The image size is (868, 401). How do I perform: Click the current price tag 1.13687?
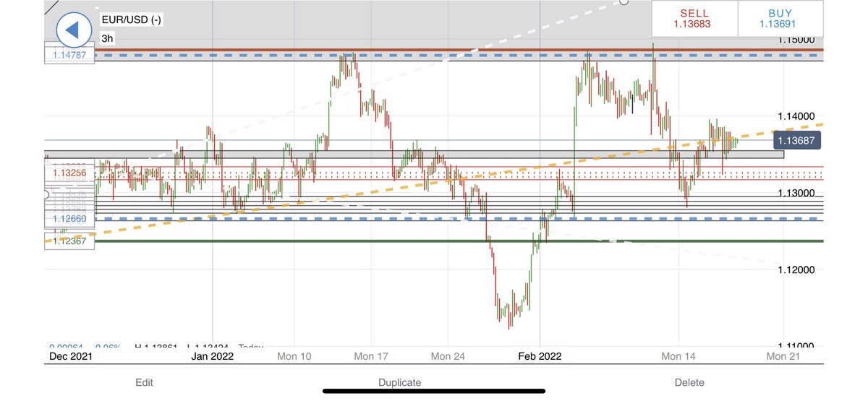pyautogui.click(x=796, y=141)
